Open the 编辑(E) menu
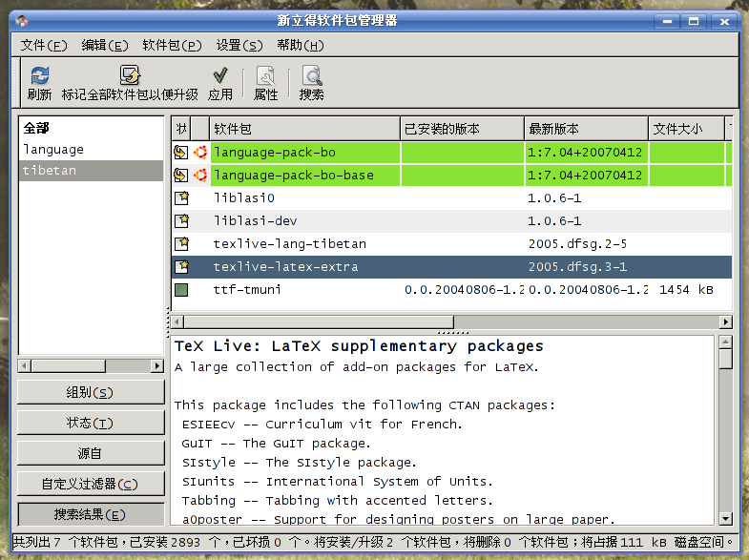This screenshot has height=560, width=749. click(105, 46)
